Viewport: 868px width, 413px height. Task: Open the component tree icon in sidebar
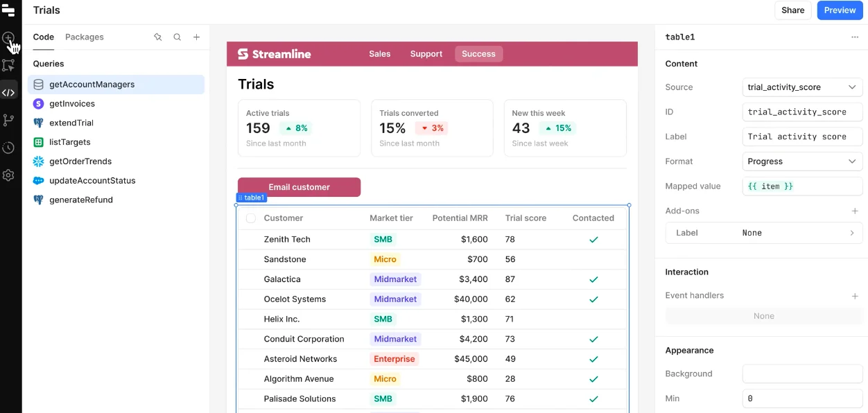8,65
